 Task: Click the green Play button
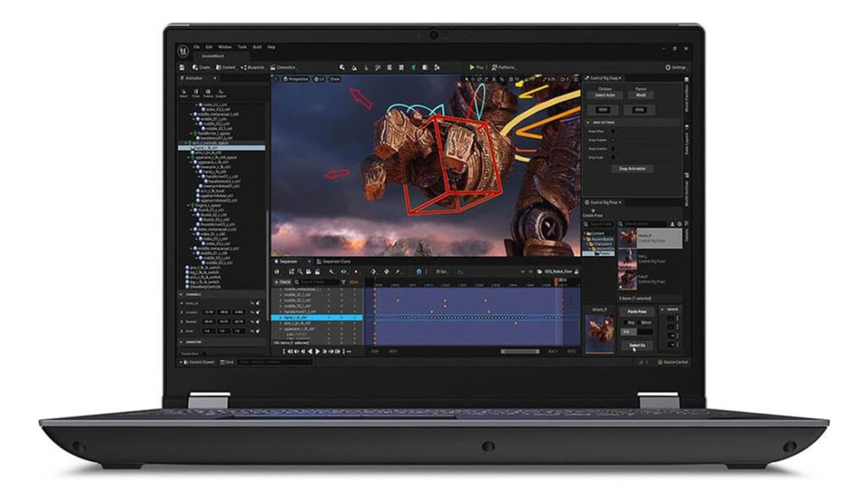click(x=476, y=67)
